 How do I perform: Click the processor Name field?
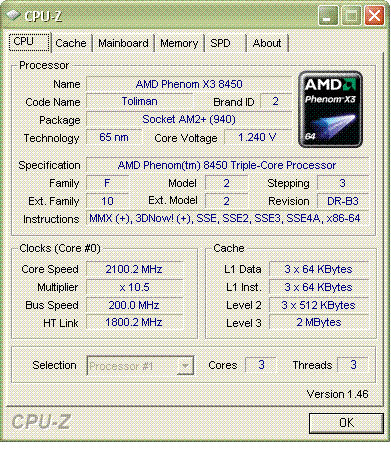click(189, 84)
